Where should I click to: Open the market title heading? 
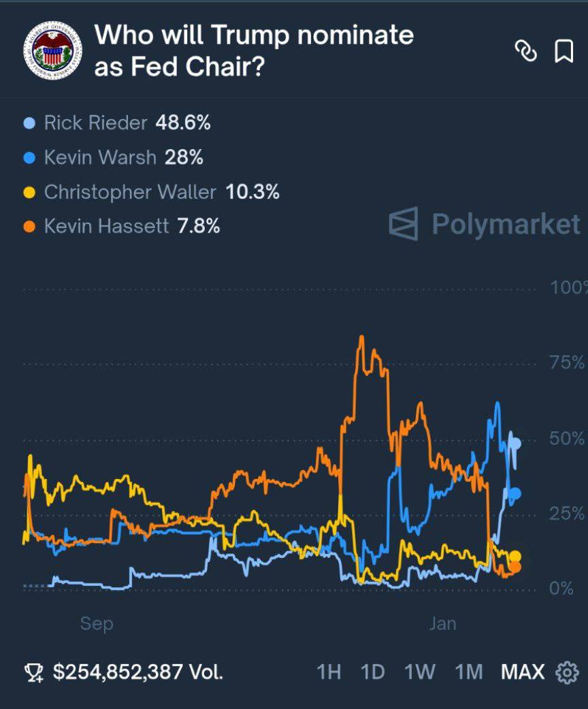pyautogui.click(x=253, y=51)
